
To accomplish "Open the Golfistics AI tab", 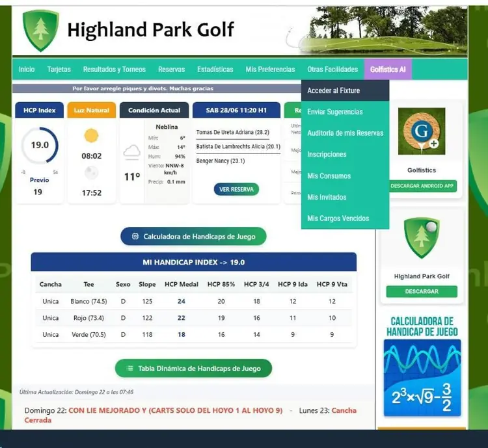I will point(388,70).
